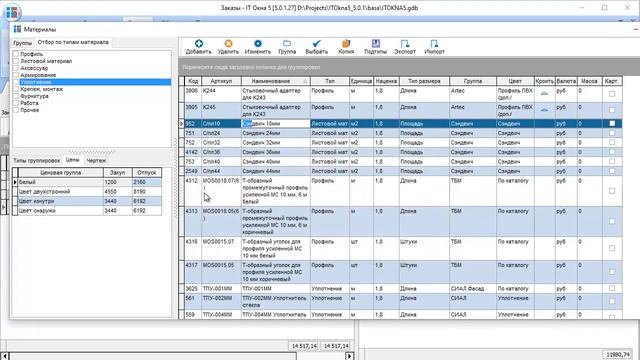Click the Валюта column header
The width and height of the screenshot is (640, 360).
566,81
